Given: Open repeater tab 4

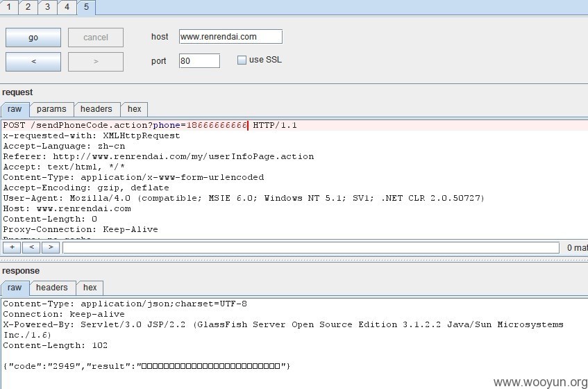Looking at the screenshot, I should pos(67,7).
